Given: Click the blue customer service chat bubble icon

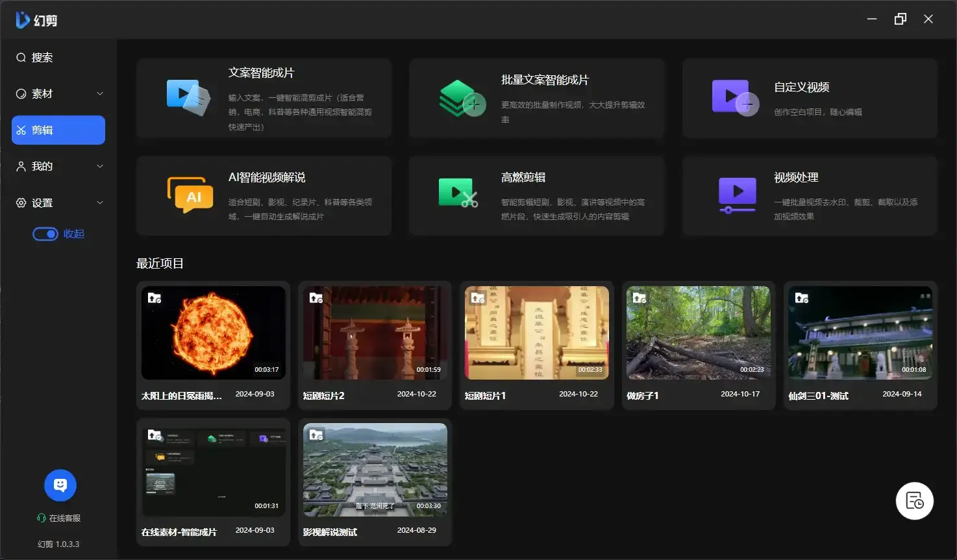Looking at the screenshot, I should [60, 485].
